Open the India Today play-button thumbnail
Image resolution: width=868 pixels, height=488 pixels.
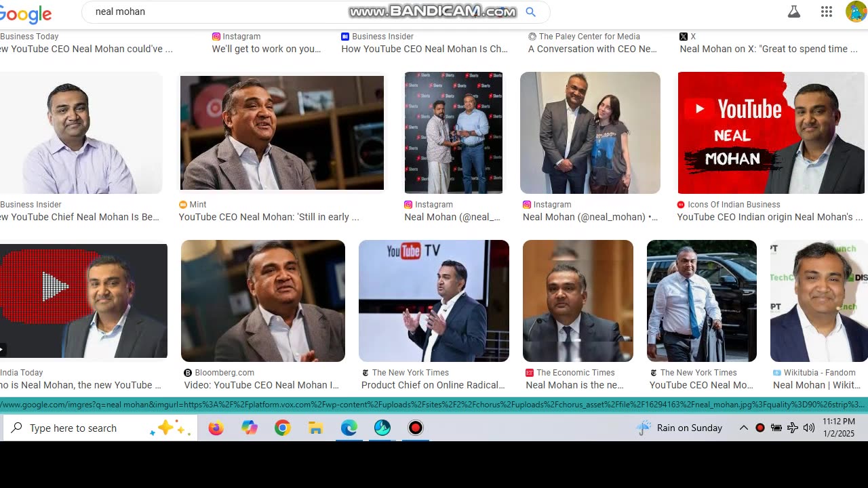click(83, 301)
